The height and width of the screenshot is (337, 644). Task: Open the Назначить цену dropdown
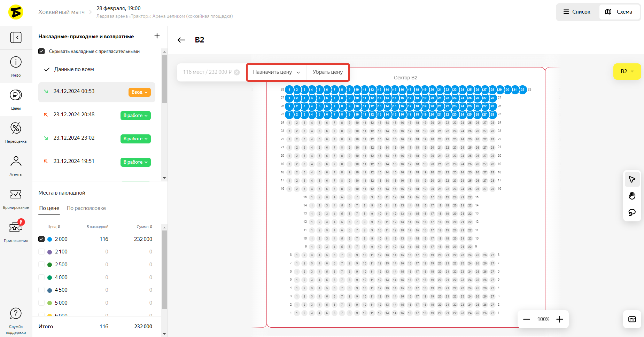[x=276, y=72]
